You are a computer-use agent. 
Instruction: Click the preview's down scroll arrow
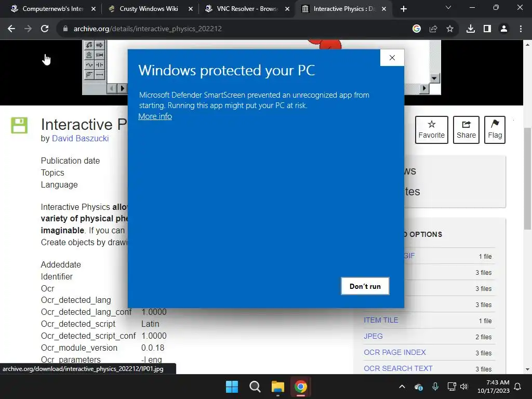(x=434, y=78)
